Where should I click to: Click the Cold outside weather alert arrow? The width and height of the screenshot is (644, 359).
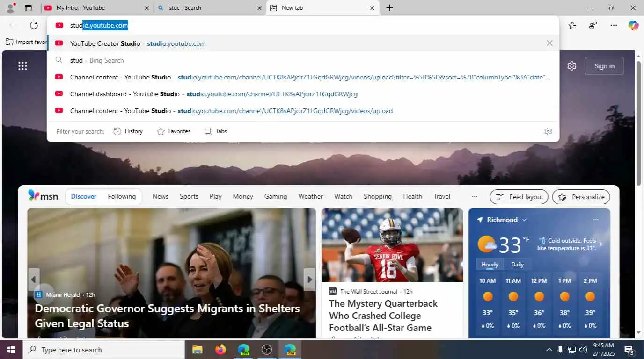coord(600,244)
